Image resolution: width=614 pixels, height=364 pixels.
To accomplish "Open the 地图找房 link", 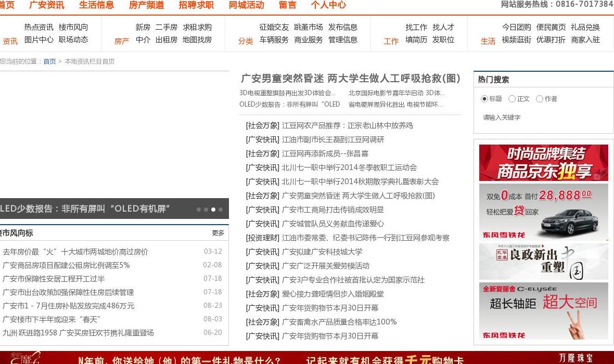I will [197, 40].
